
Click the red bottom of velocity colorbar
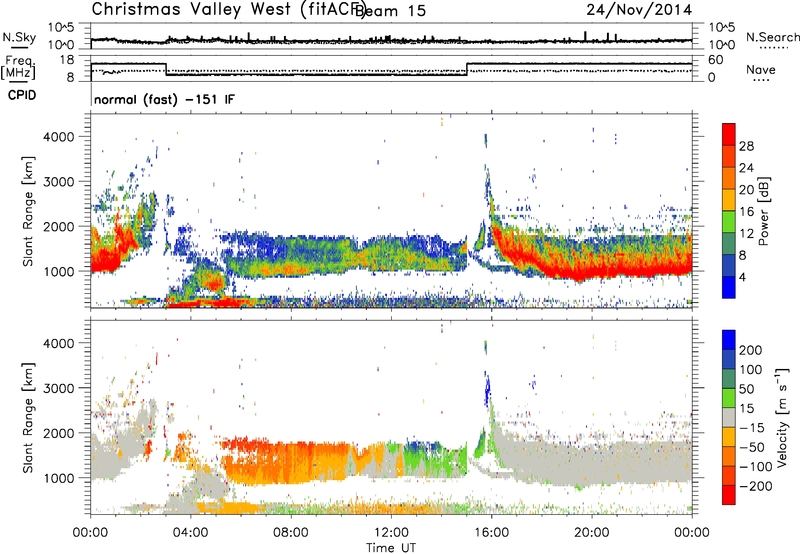[x=729, y=495]
